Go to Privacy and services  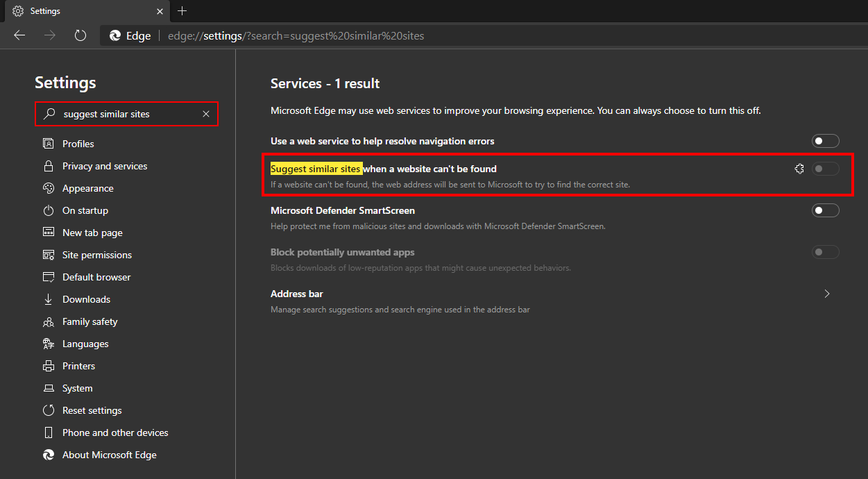[x=105, y=166]
